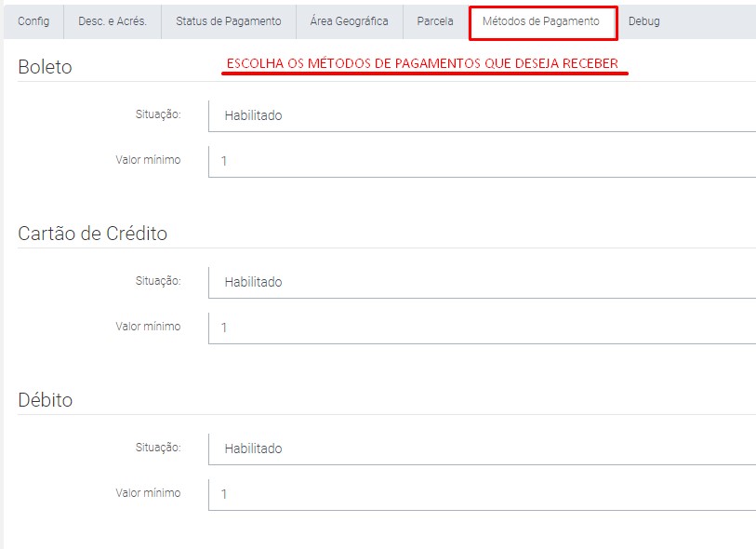The width and height of the screenshot is (756, 549).
Task: Click the Valor mínimo label under Cartão de Crédito
Action: coord(148,327)
